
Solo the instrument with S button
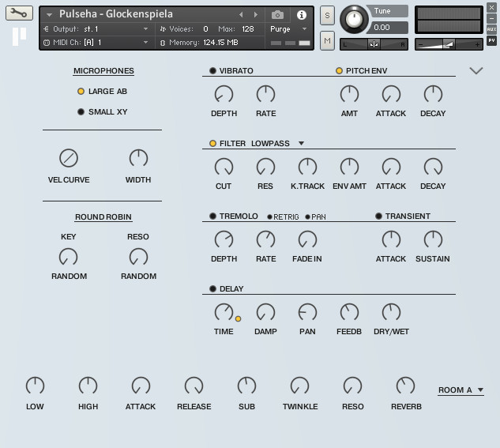click(x=327, y=15)
